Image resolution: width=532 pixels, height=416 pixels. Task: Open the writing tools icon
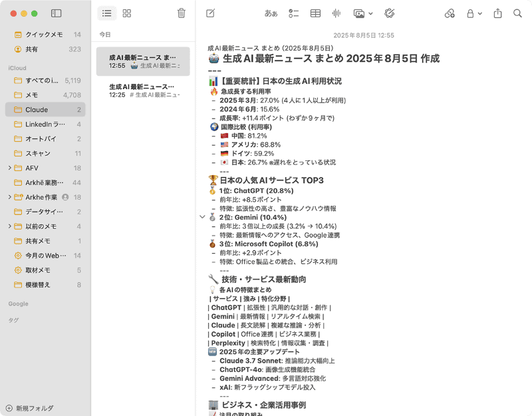point(390,13)
